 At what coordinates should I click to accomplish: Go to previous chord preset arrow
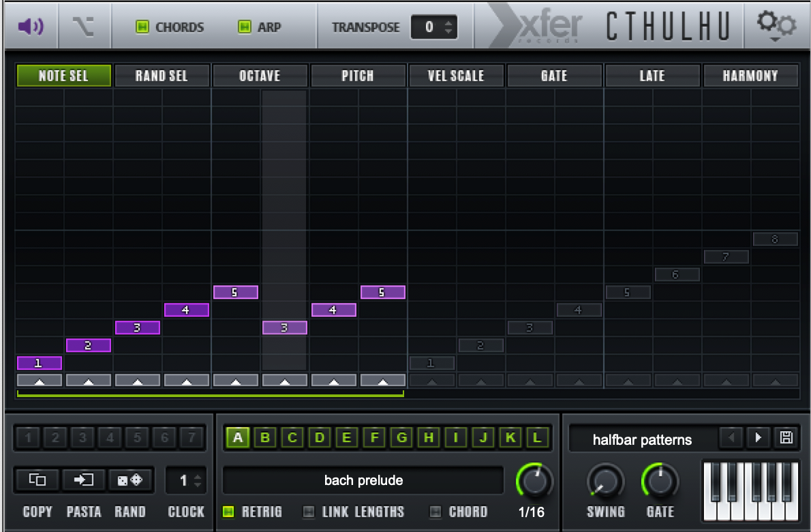(731, 438)
